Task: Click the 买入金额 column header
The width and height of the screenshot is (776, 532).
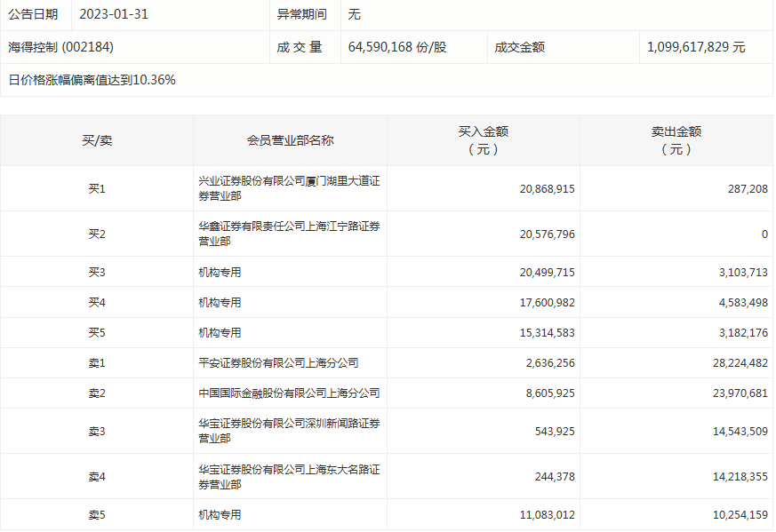Action: click(x=483, y=140)
